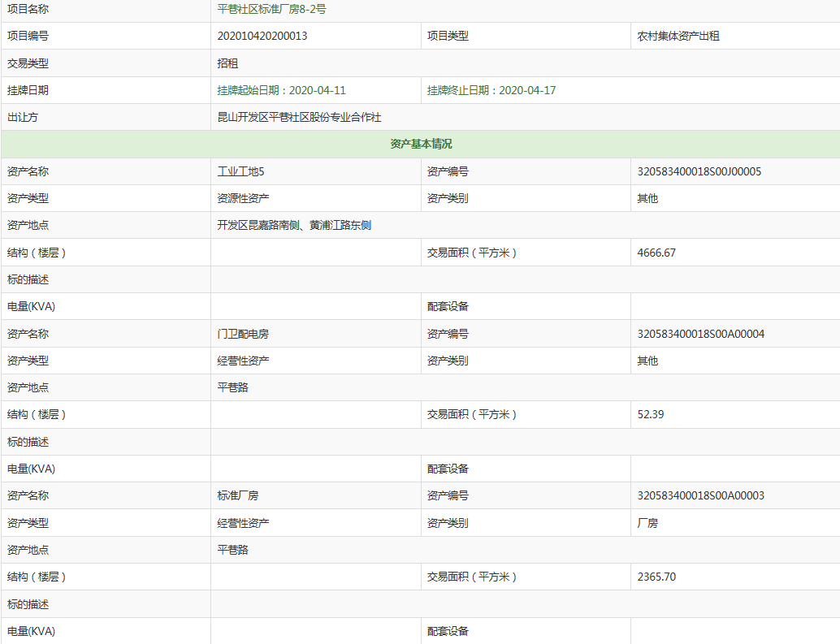840x644 pixels.
Task: Click listing end date 2020-04-17
Action: (x=491, y=90)
